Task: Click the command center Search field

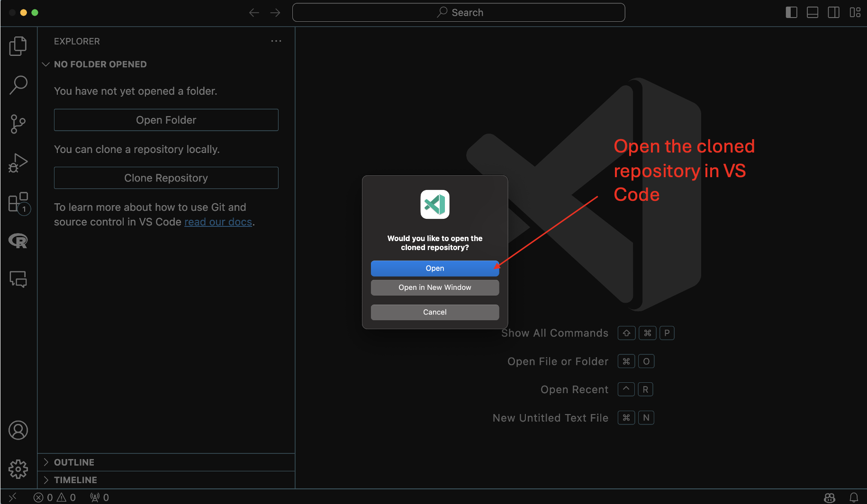Action: coord(459,12)
